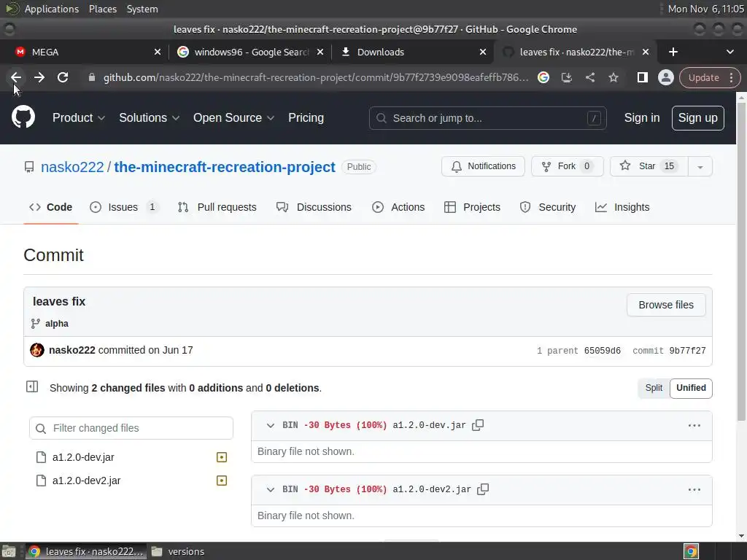Click the Sign up button

pyautogui.click(x=697, y=118)
